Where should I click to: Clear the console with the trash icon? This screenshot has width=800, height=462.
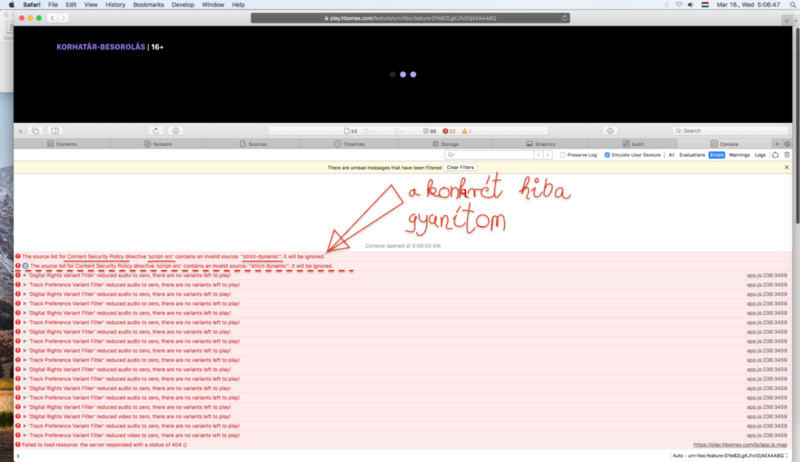[787, 155]
